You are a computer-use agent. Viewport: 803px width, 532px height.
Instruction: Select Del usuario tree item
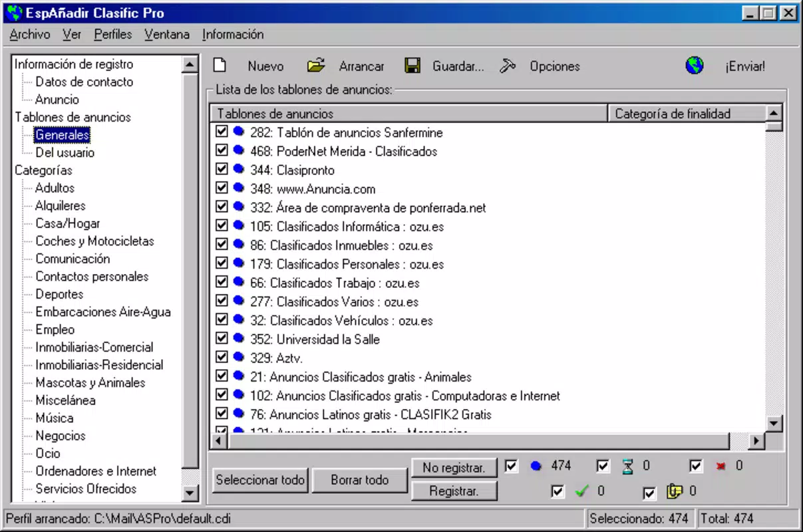point(65,152)
